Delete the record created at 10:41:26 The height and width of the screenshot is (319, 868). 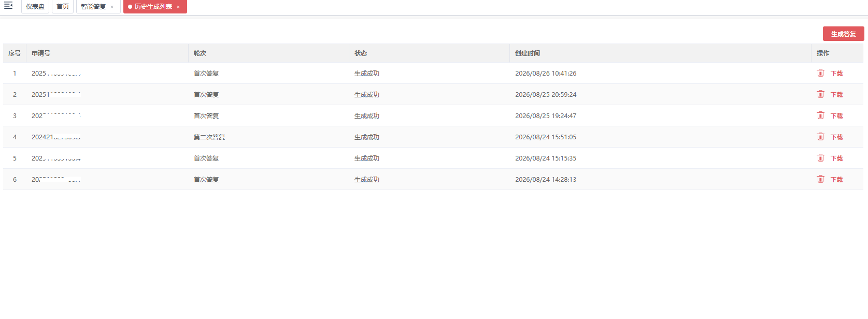(x=820, y=73)
